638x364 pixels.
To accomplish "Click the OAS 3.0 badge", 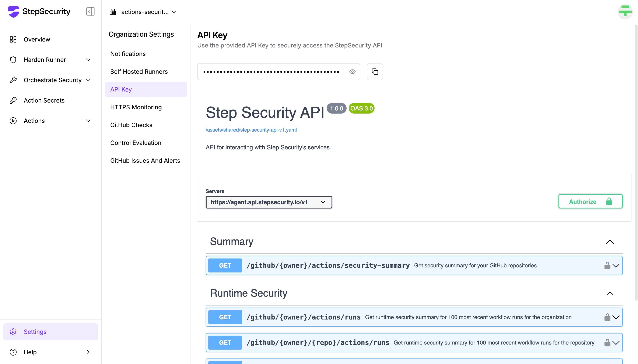I will tap(362, 108).
